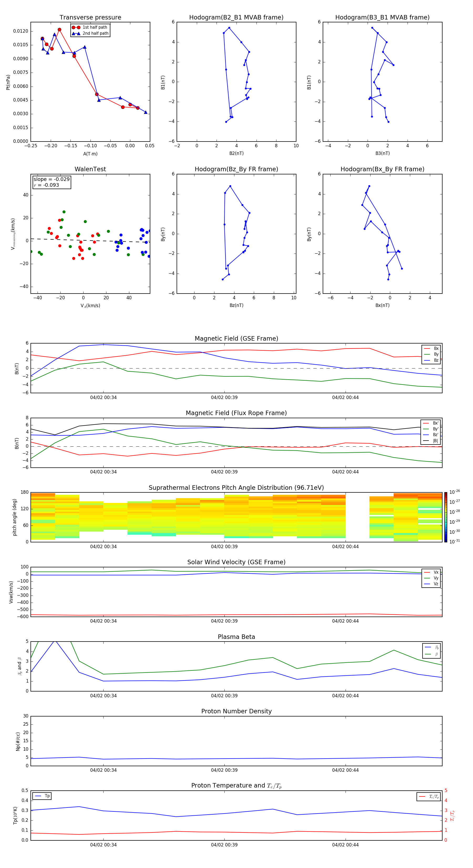Viewport: 473px width, 868px height.
Task: Click the 'Vx' legend entry in velocity plot
Action: pyautogui.click(x=431, y=572)
